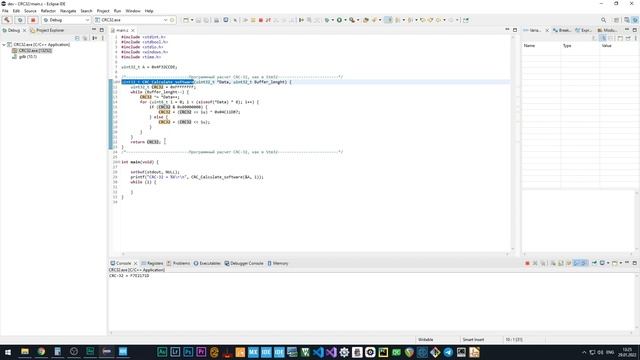Screen dimensions: 640x360
Task: Select the Memory tab
Action: tap(278, 263)
